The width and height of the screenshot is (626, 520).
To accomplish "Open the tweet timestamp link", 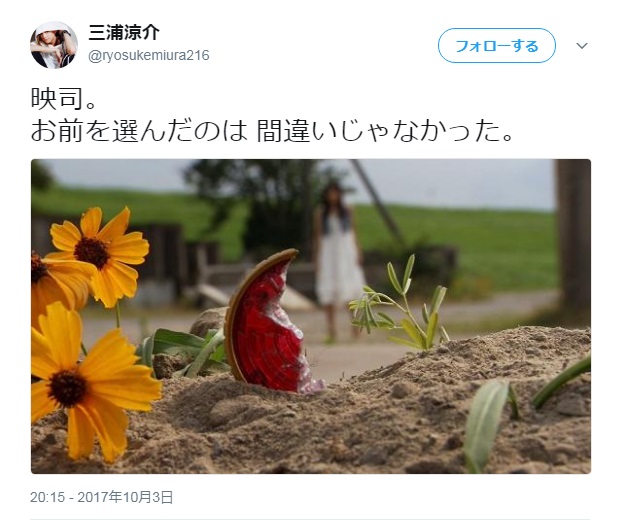I will tap(101, 497).
